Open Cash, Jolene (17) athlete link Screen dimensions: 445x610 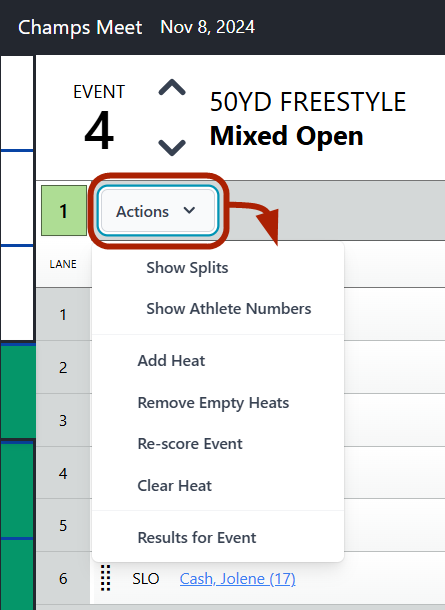click(x=238, y=579)
